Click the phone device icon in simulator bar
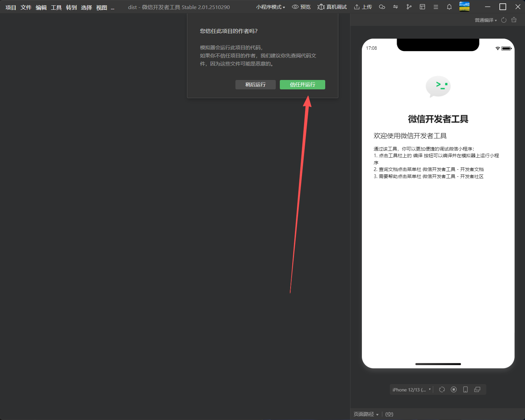The height and width of the screenshot is (420, 525). click(465, 389)
